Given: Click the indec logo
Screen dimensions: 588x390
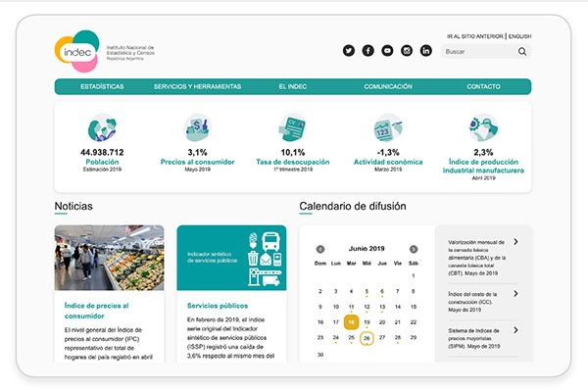Looking at the screenshot, I should [77, 51].
